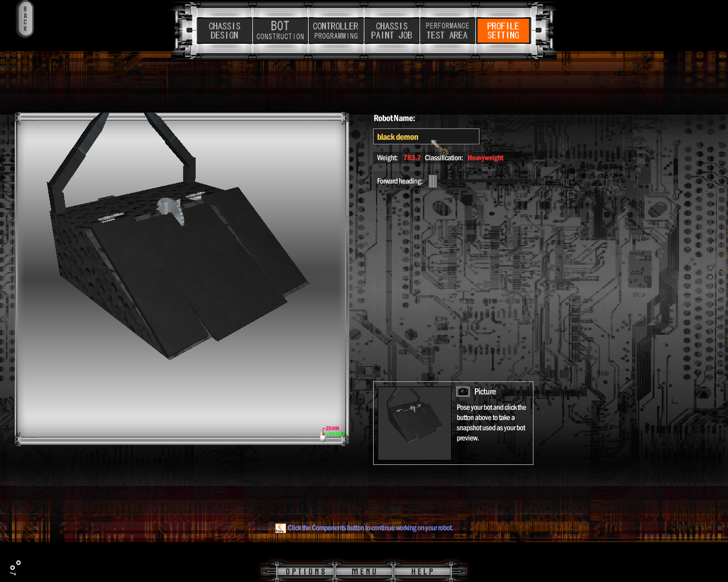The image size is (728, 582).
Task: Click the Robot Name field with black demon
Action: point(426,137)
